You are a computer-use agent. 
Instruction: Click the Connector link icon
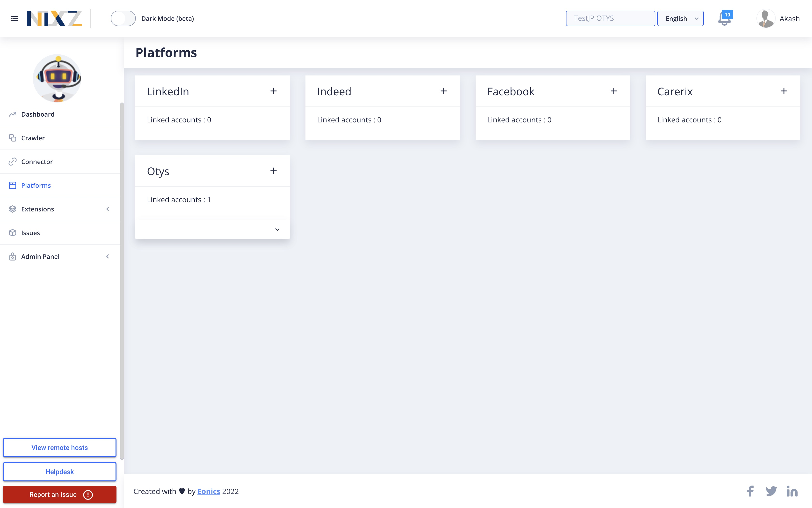(12, 162)
